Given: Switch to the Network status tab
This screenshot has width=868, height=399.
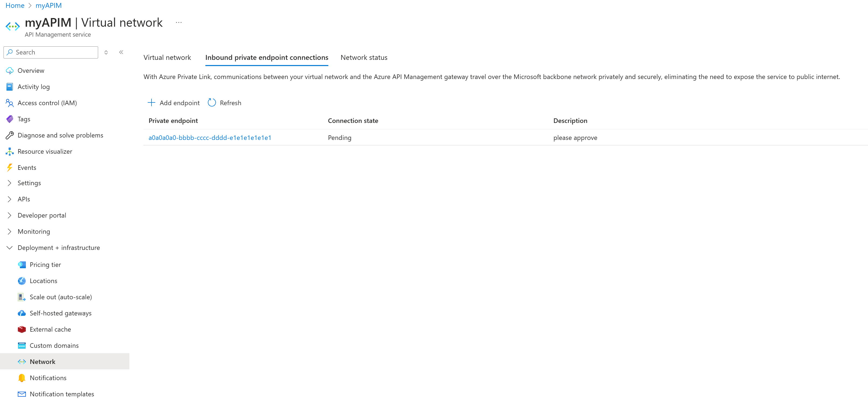Looking at the screenshot, I should pyautogui.click(x=364, y=57).
